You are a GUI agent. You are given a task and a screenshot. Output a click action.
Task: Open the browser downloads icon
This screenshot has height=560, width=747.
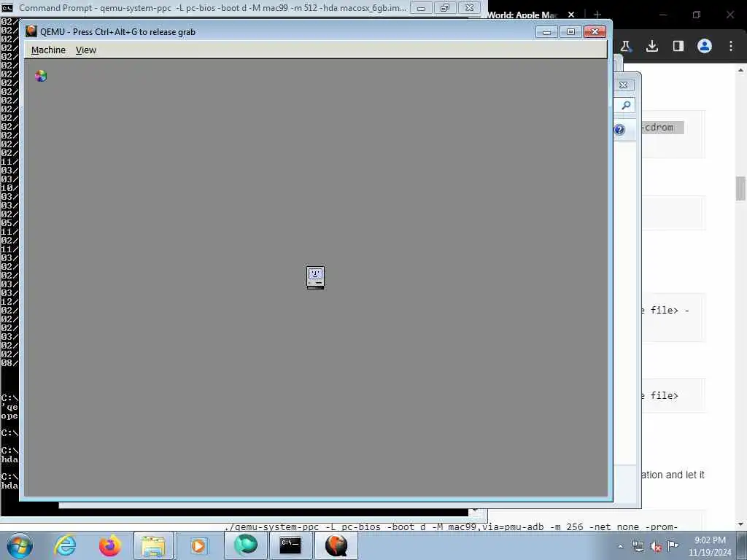(652, 46)
